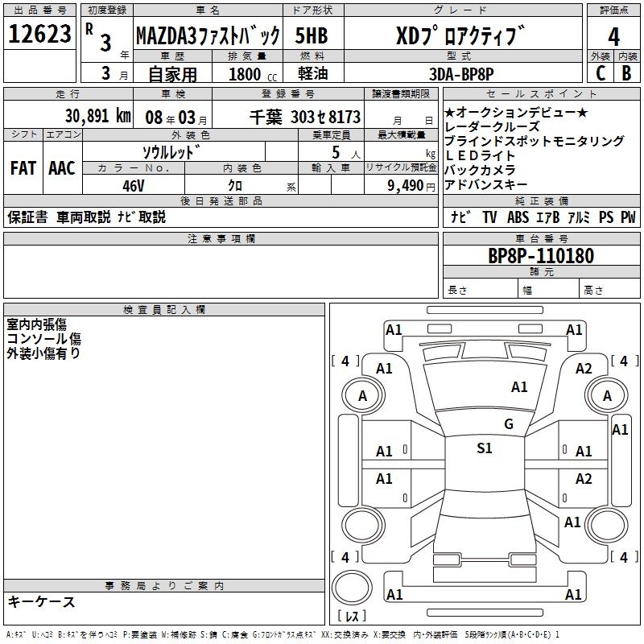Click the inspector note 室内内張傷
The height and width of the screenshot is (644, 644).
point(36,324)
